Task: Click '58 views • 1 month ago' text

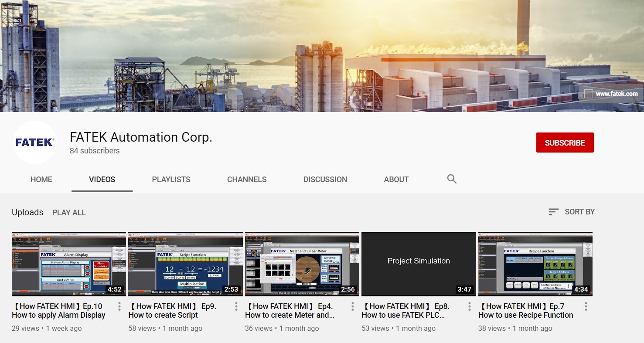Action: [x=165, y=329]
